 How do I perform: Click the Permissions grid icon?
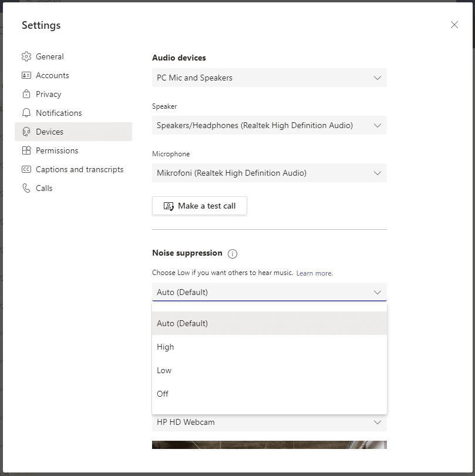tap(26, 150)
